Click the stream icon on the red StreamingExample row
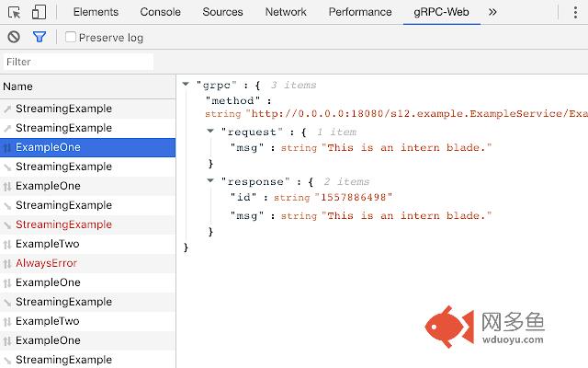The width and height of the screenshot is (588, 368). (7, 224)
